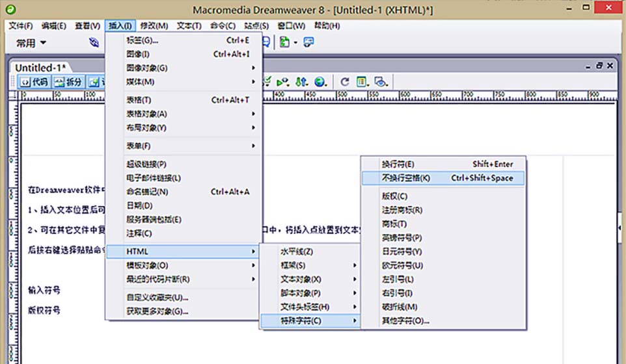This screenshot has width=626, height=364.
Task: Click the visual aids eye icon
Action: coord(381,82)
